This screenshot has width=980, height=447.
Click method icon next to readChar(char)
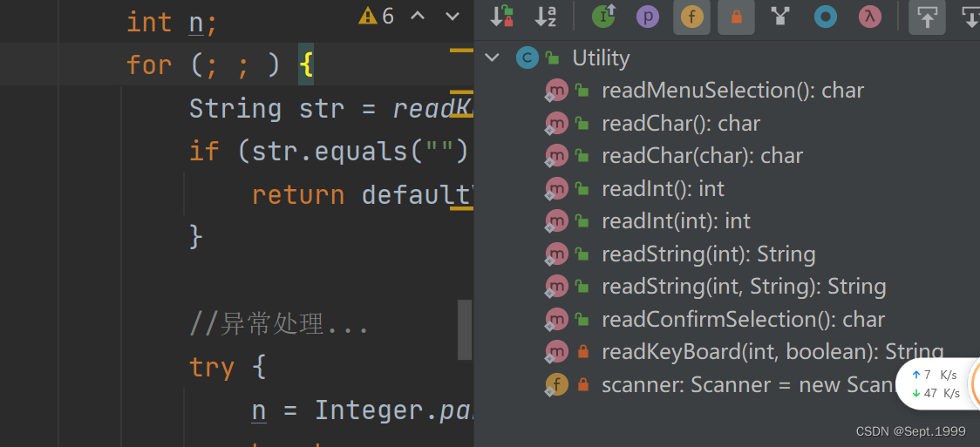pos(556,155)
